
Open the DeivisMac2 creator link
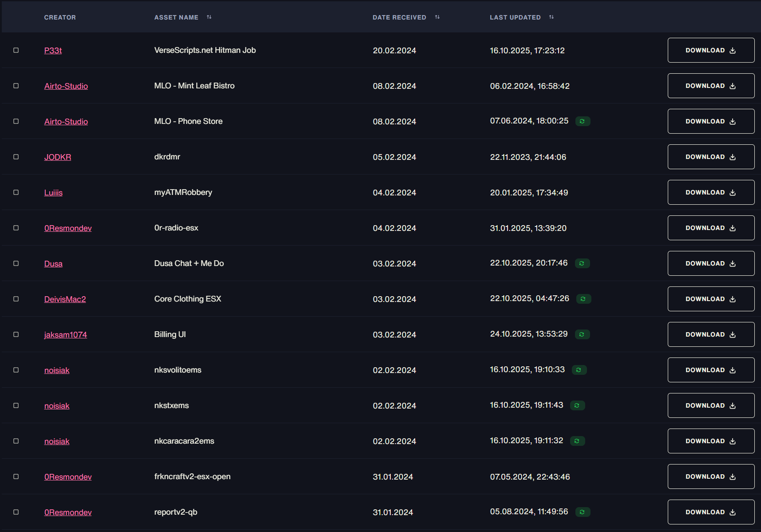coord(65,299)
